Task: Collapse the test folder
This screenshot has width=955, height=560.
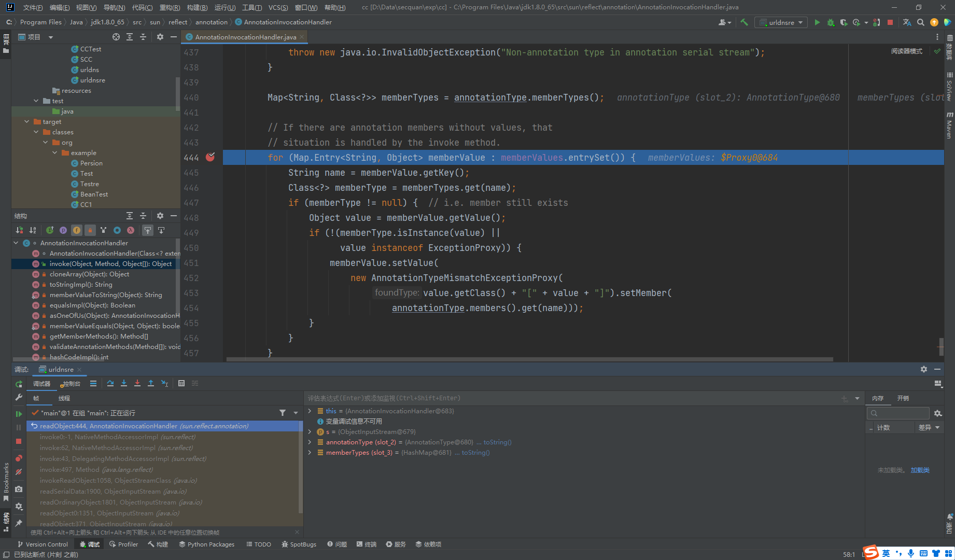Action: click(36, 101)
